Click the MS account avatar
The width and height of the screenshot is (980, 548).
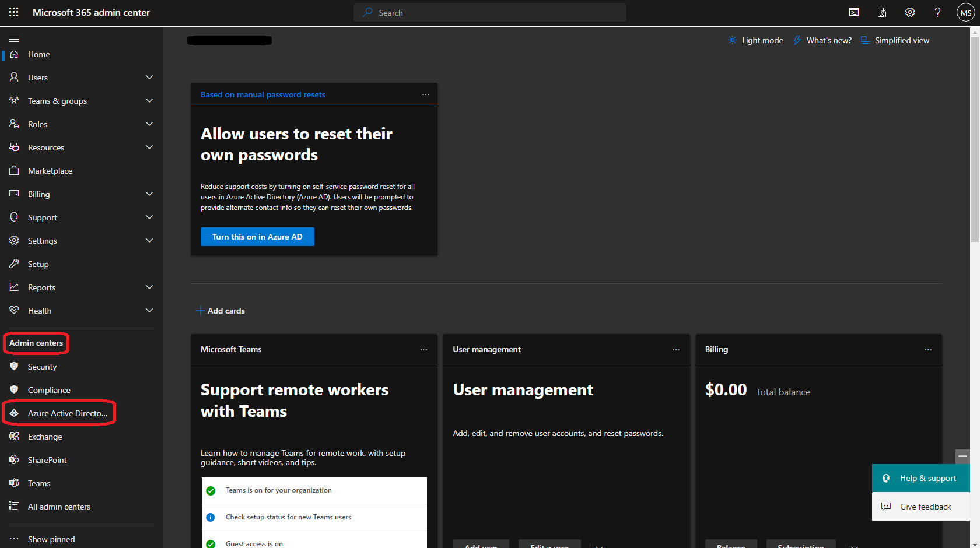point(965,13)
